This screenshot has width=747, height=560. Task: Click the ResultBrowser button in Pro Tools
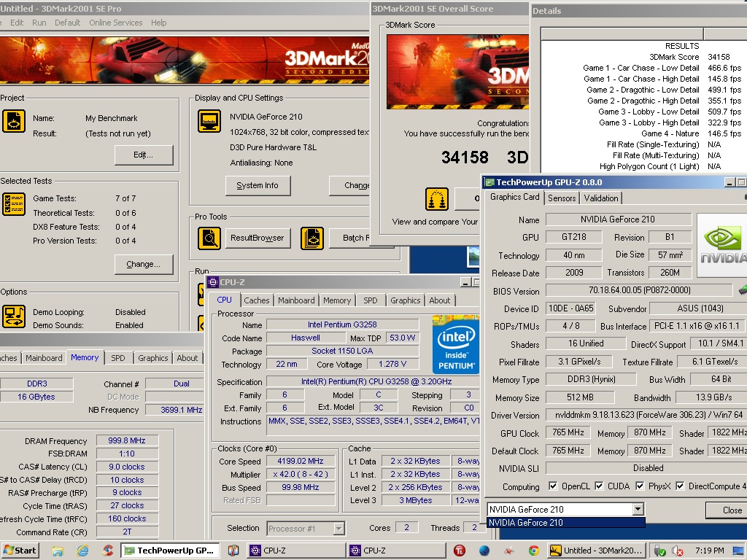coord(258,238)
